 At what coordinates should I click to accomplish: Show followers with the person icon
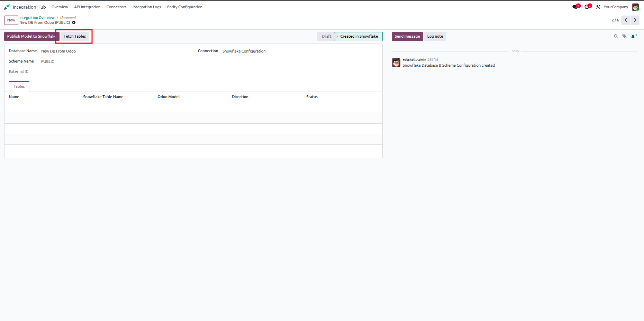point(634,36)
